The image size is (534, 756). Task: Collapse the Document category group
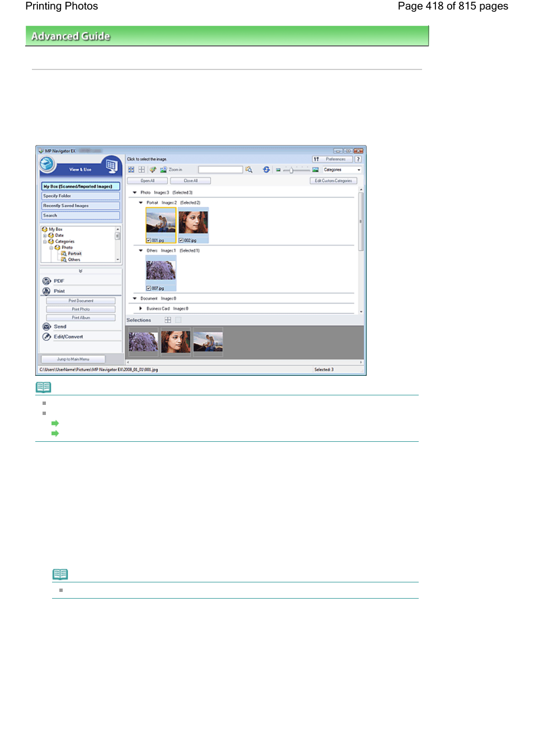pos(134,298)
